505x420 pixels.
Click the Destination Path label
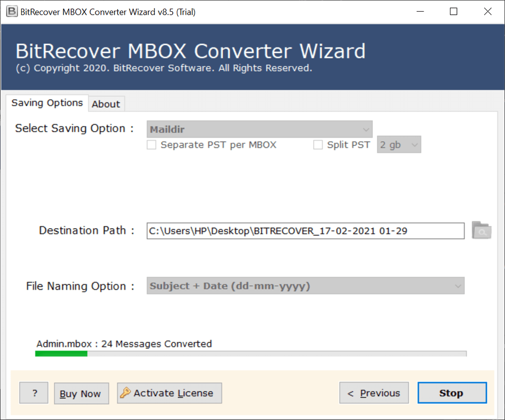86,230
